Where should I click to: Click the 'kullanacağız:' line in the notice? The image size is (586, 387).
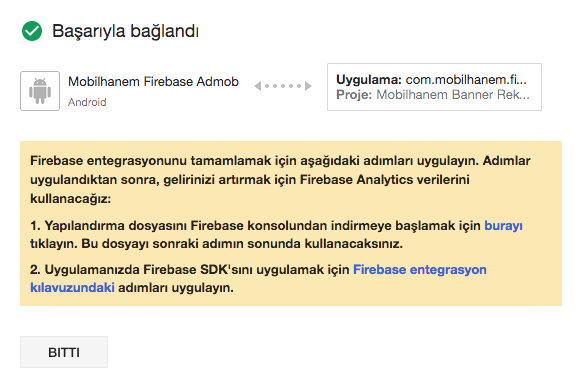[x=71, y=199]
